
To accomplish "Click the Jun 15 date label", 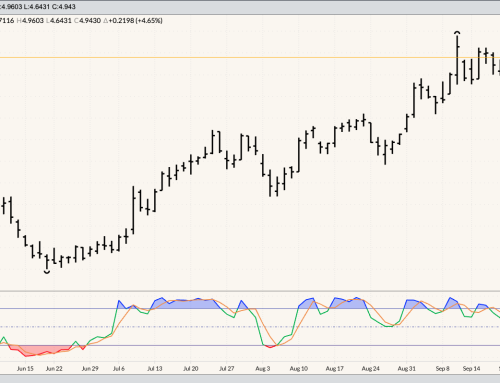I will [x=25, y=368].
